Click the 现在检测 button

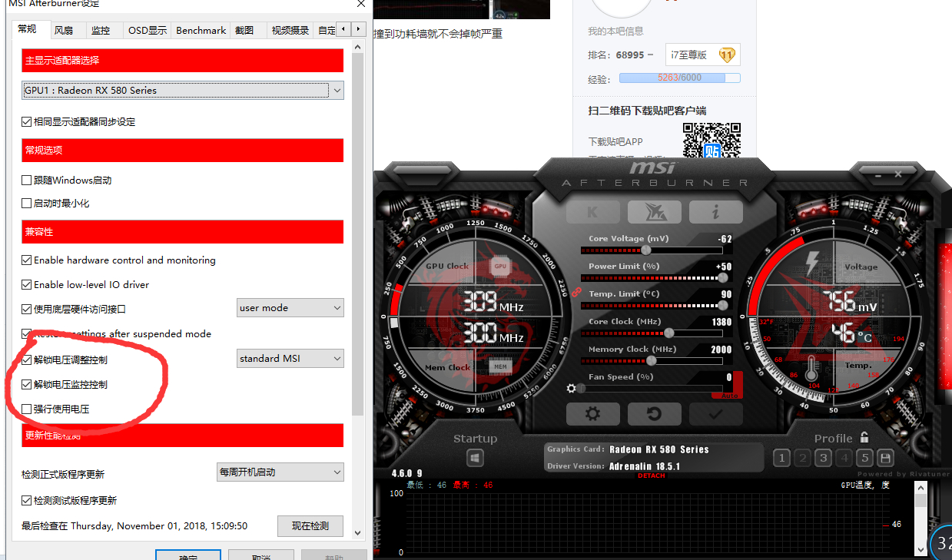coord(310,525)
